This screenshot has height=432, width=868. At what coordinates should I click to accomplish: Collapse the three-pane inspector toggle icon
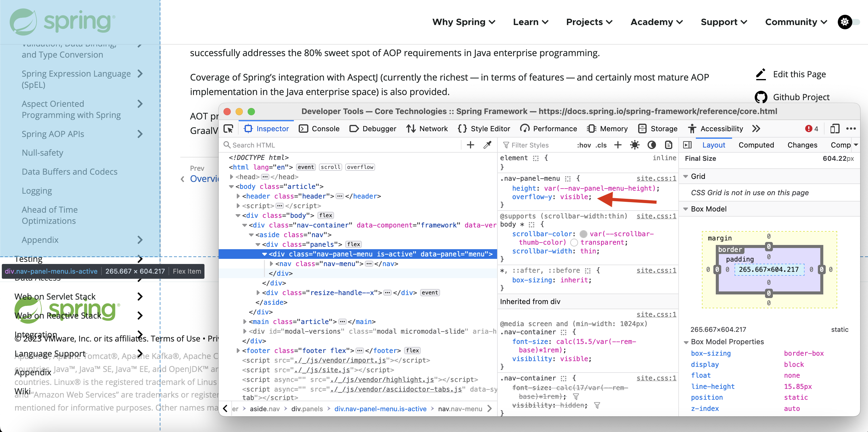point(687,145)
